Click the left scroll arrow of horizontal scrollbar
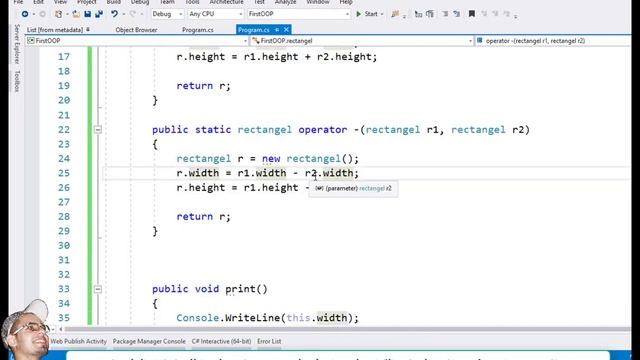Image resolution: width=640 pixels, height=360 pixels. pyautogui.click(x=61, y=329)
